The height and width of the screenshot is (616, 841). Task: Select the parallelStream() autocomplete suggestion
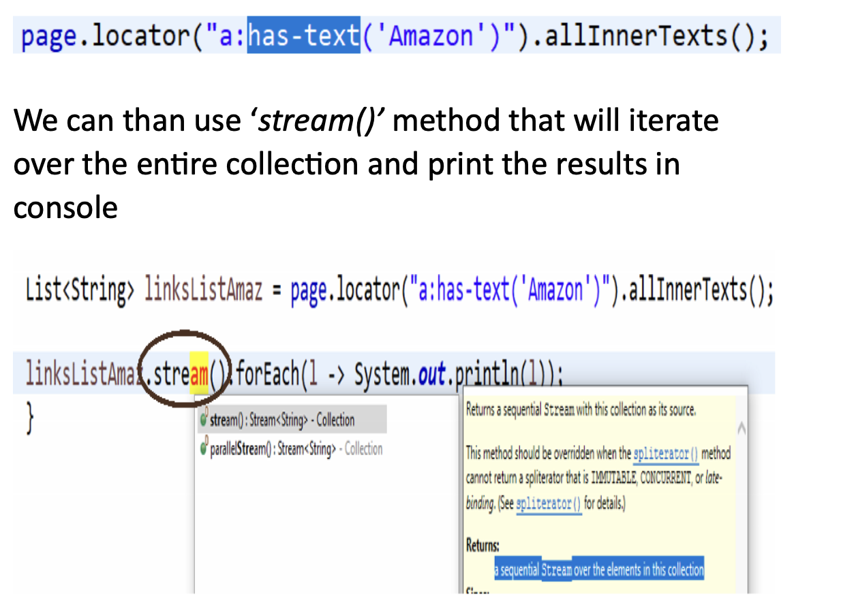pos(291,449)
